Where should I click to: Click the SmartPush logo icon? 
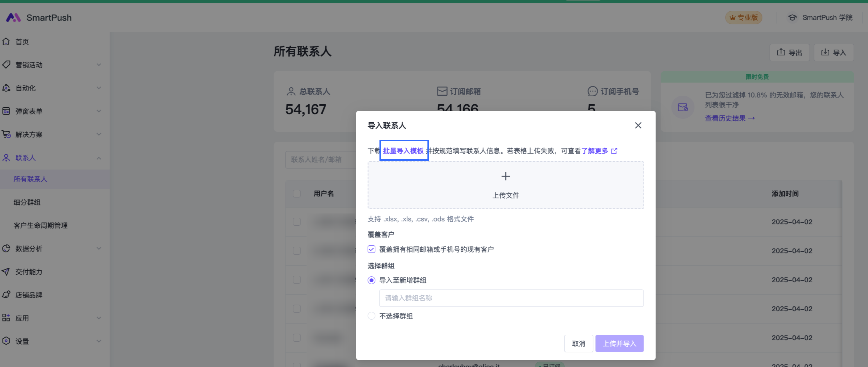[14, 17]
